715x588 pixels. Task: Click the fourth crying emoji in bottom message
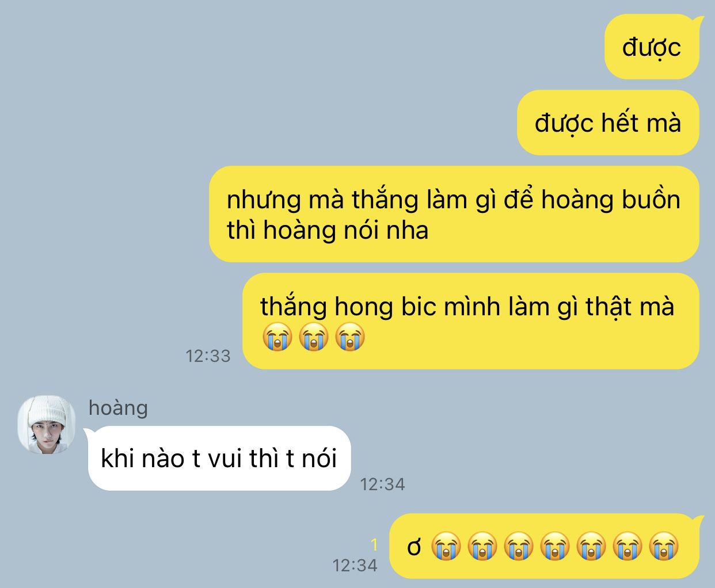pyautogui.click(x=555, y=547)
